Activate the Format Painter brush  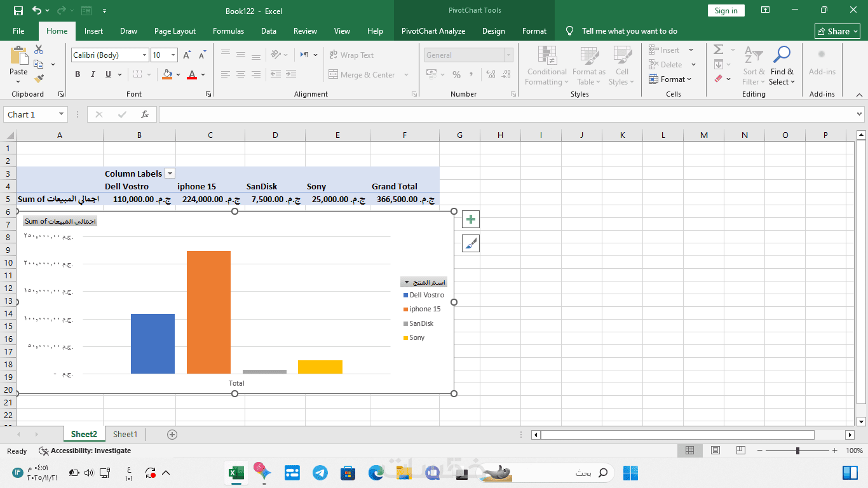(x=39, y=79)
